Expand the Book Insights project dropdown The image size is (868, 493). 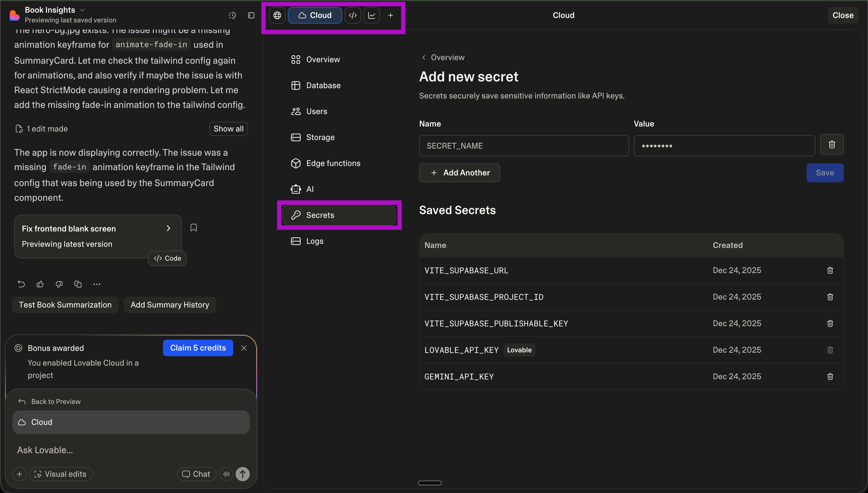pyautogui.click(x=82, y=10)
